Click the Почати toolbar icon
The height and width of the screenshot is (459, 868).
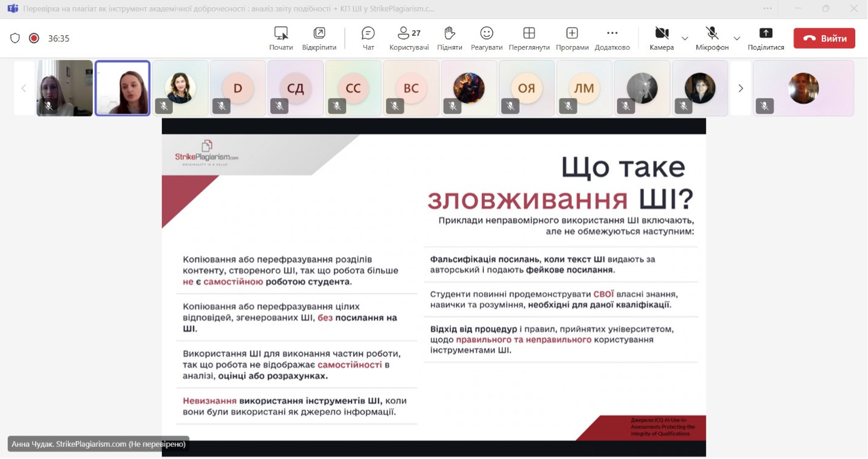click(x=281, y=38)
